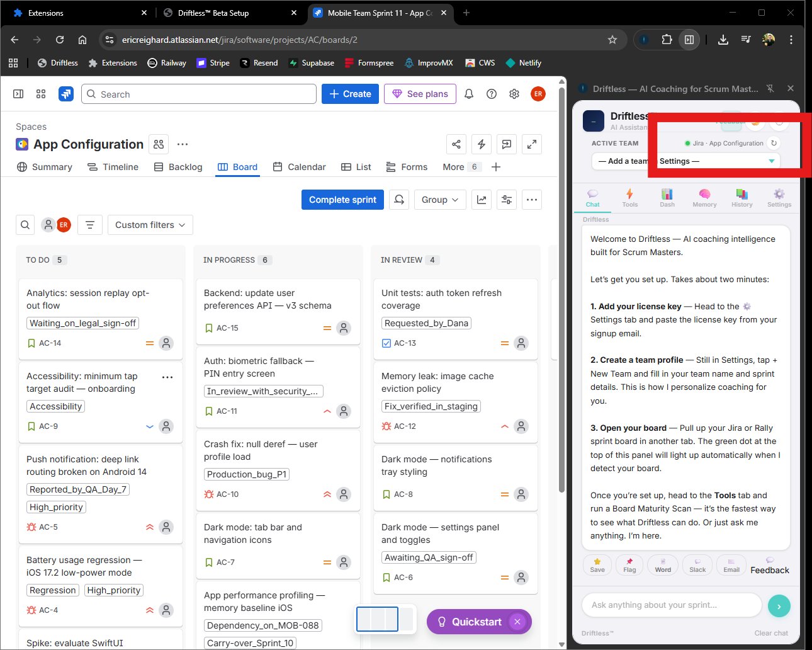
Task: Open the Memory brain icon tab
Action: [x=704, y=197]
